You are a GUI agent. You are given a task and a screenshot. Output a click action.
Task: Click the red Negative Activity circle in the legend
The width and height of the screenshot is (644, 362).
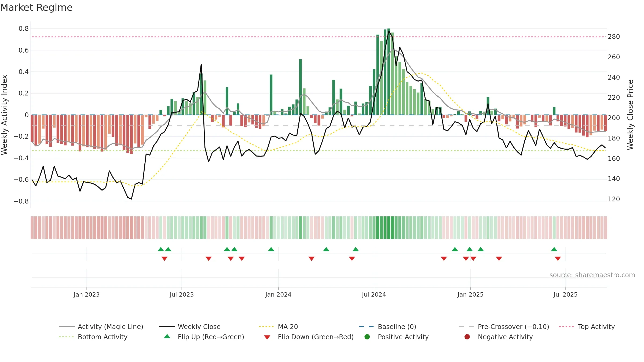click(x=467, y=337)
